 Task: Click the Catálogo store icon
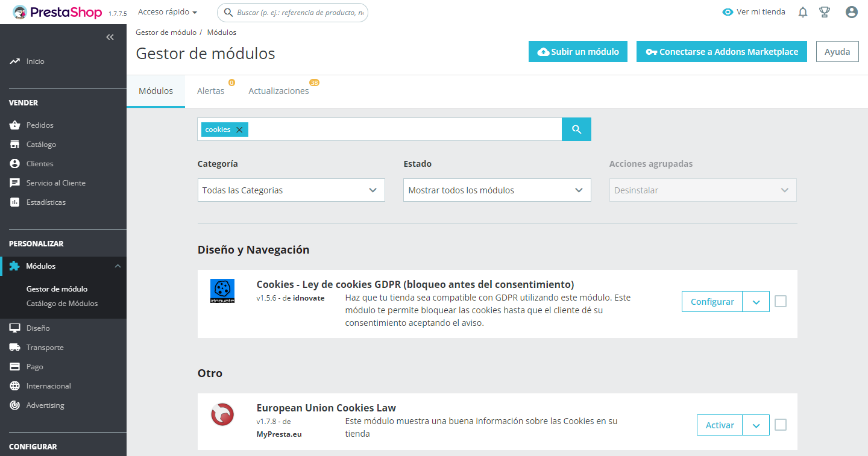(15, 145)
